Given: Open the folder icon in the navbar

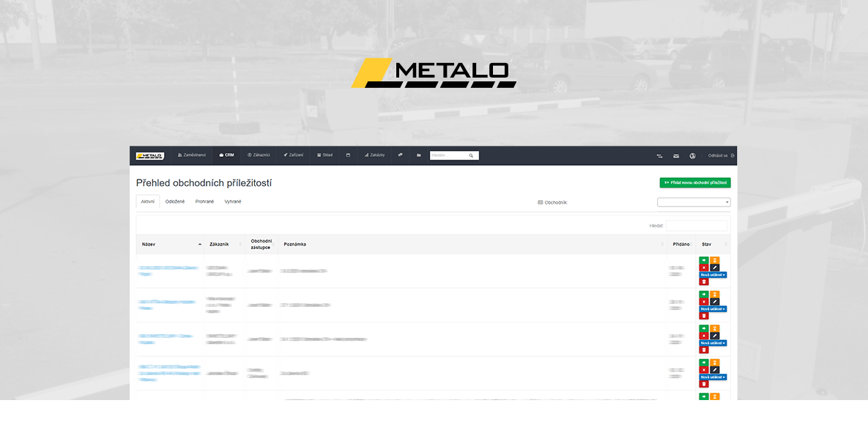Looking at the screenshot, I should 419,155.
